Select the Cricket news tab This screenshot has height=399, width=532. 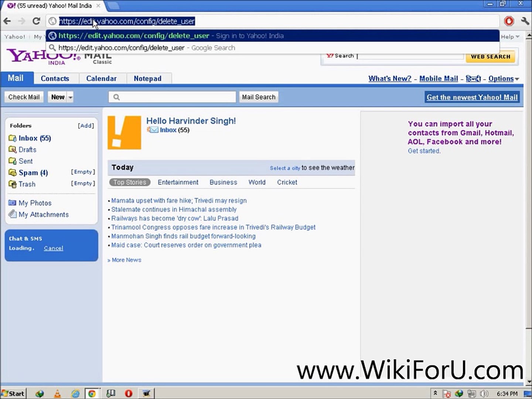[x=287, y=182]
